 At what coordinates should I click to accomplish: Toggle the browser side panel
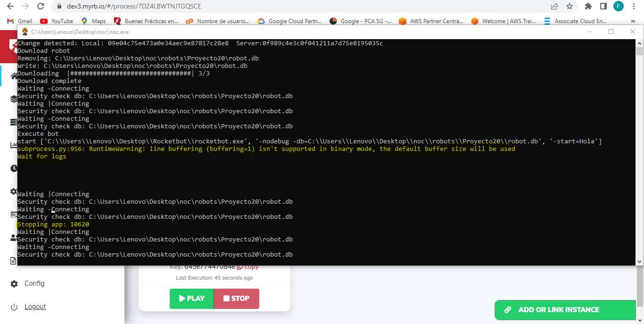click(603, 7)
